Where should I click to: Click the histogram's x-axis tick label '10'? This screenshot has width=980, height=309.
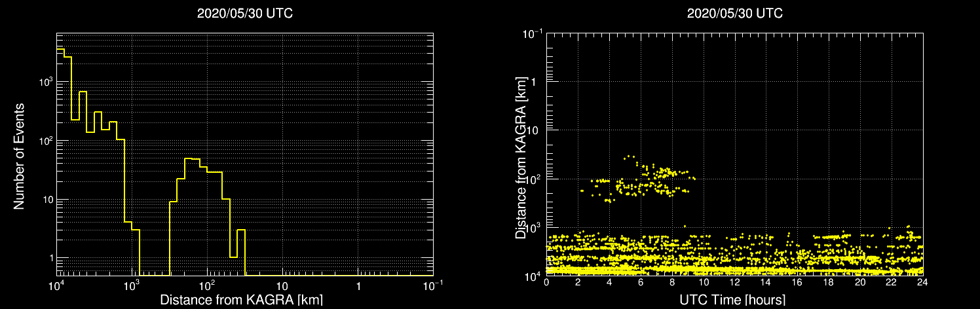tap(282, 285)
